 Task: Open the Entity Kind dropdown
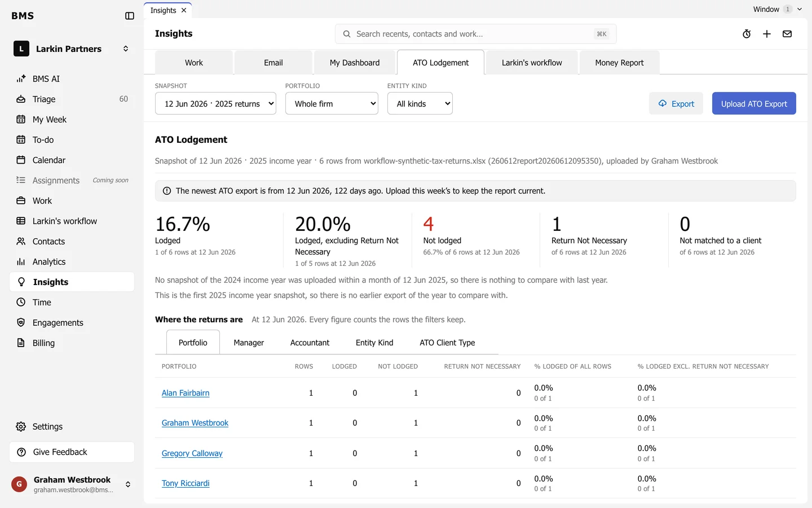420,103
